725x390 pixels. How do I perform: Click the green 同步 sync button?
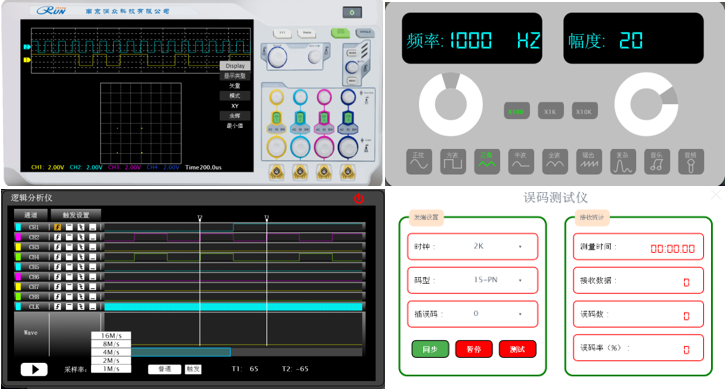430,349
